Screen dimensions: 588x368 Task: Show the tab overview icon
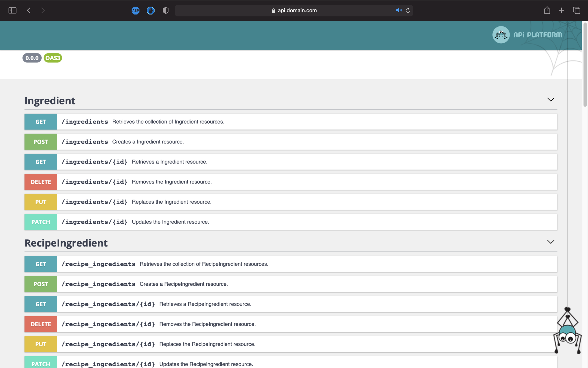(577, 10)
